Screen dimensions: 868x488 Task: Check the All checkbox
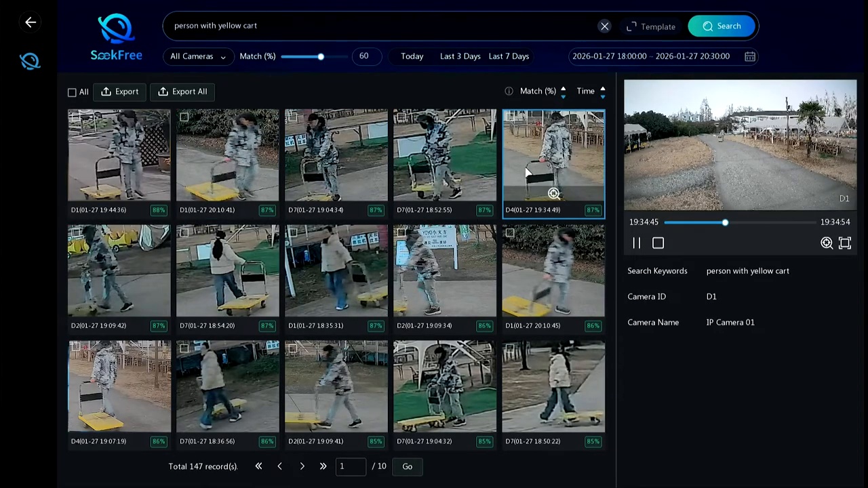[72, 92]
